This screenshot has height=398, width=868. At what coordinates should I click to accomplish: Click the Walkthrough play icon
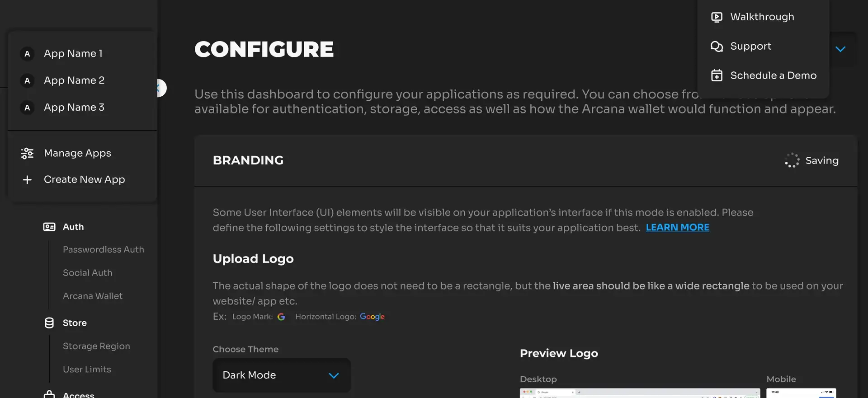717,17
